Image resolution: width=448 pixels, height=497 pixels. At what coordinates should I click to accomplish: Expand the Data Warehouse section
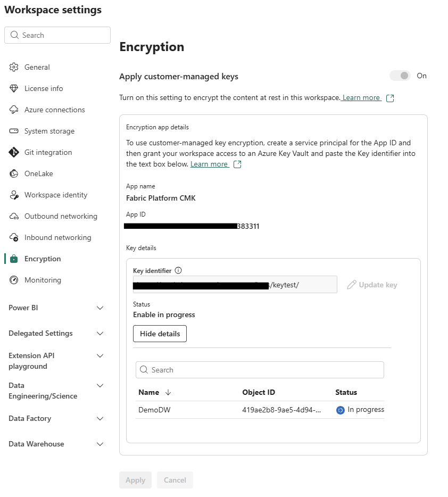(x=99, y=444)
